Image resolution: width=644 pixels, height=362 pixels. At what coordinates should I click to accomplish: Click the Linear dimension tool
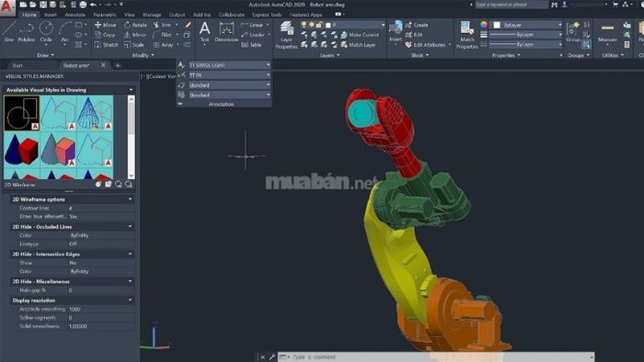[x=252, y=25]
